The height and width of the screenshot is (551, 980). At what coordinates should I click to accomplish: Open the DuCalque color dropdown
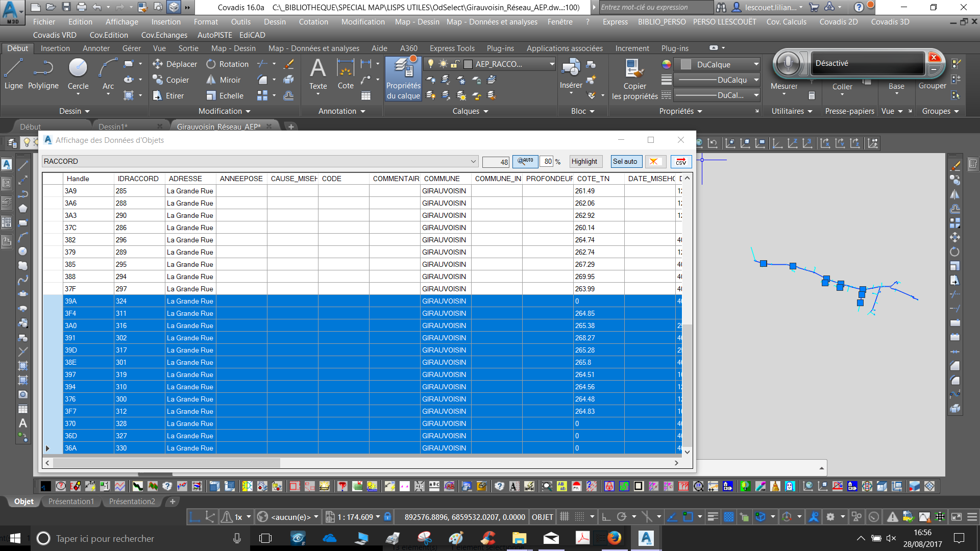point(756,64)
